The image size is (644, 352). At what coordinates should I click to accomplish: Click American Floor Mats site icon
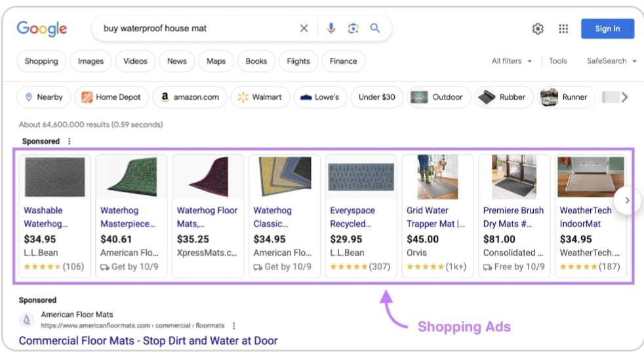27,320
